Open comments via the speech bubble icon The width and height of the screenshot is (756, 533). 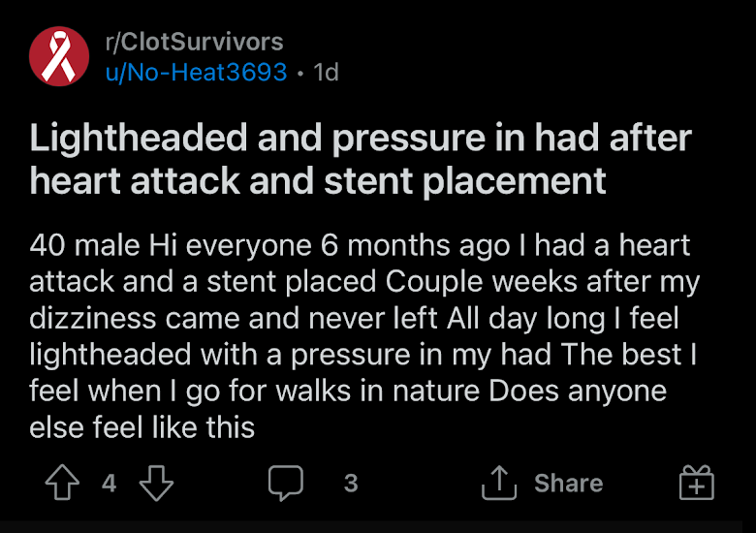click(286, 483)
